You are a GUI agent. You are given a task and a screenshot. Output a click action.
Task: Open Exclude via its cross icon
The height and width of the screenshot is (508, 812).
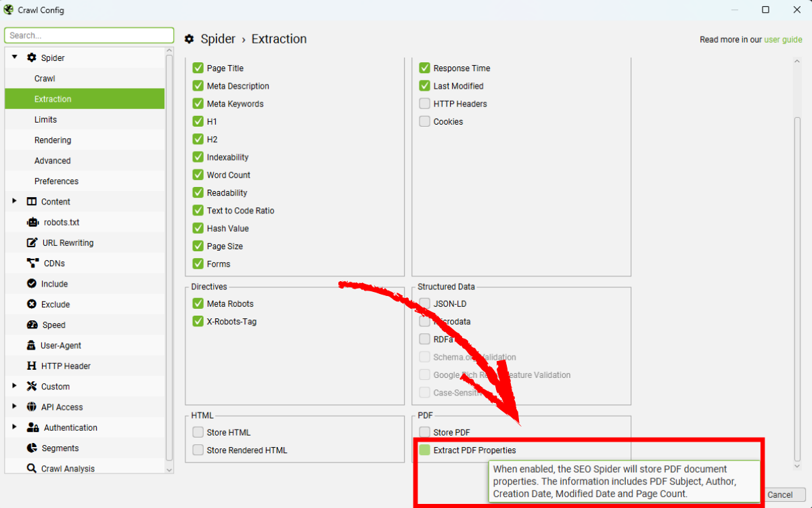[32, 304]
